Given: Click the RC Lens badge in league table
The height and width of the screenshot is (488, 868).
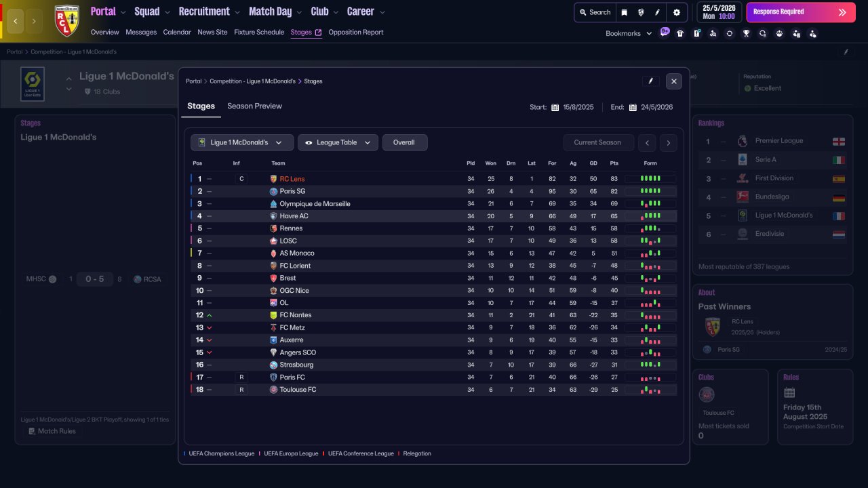Looking at the screenshot, I should tap(274, 179).
